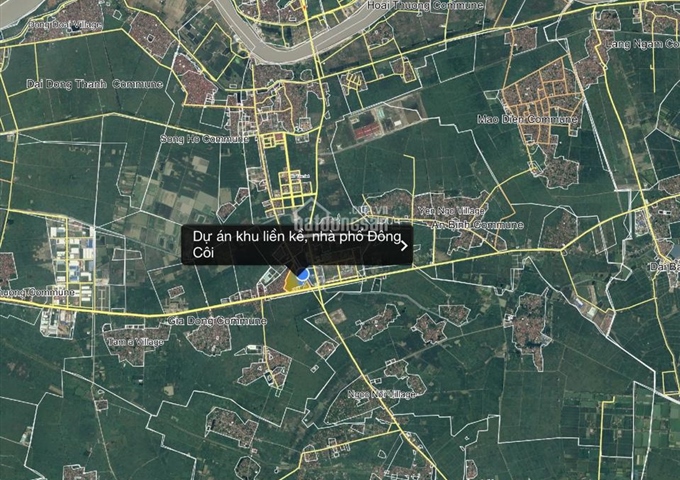Click the Tam a Village label

[x=136, y=342]
